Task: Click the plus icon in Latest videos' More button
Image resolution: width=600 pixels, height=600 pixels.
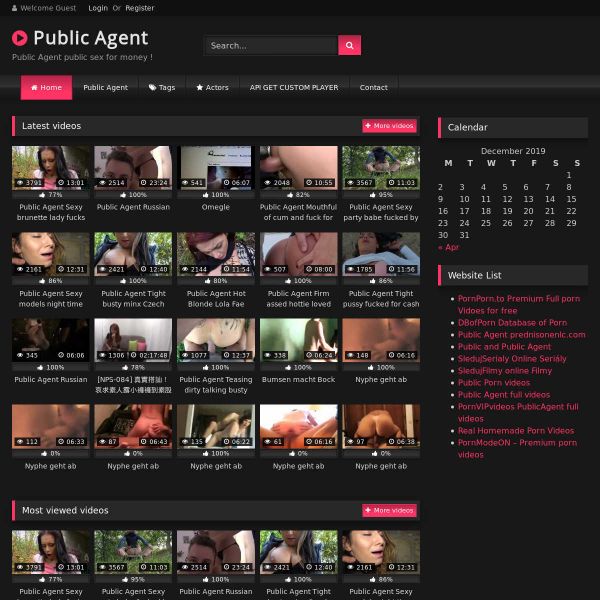Action: click(x=369, y=126)
